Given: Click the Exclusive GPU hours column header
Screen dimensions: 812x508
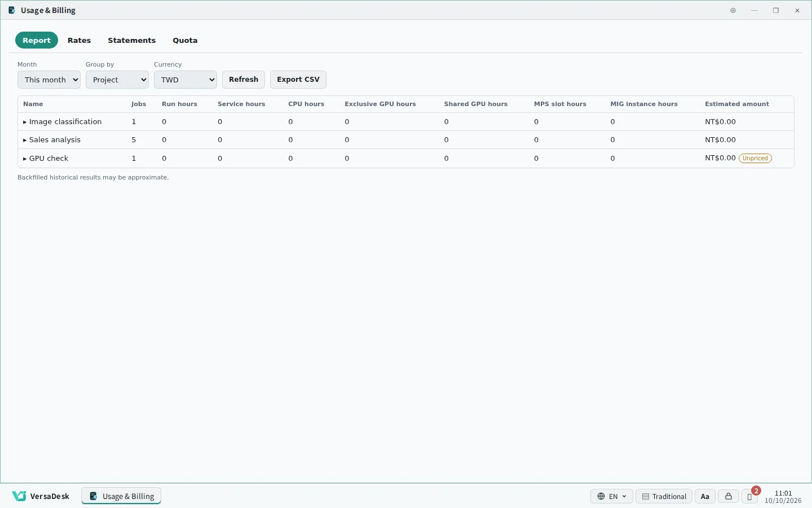Looking at the screenshot, I should (x=380, y=104).
